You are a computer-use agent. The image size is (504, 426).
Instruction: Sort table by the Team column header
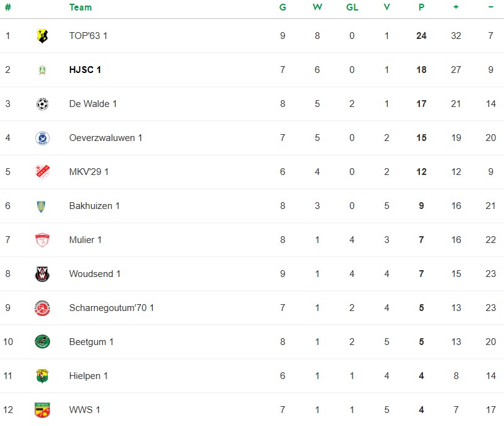[80, 7]
